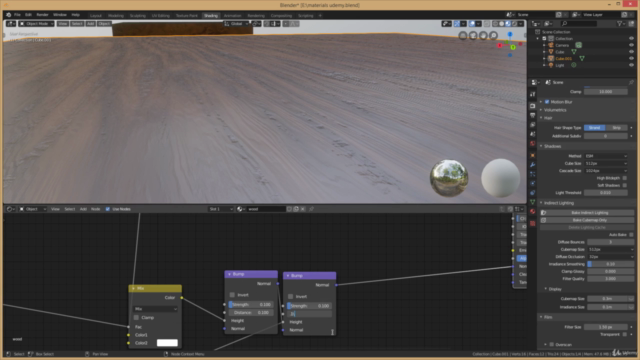Open the Output properties tab icon
Screen dimensions: 640x360
[532, 116]
